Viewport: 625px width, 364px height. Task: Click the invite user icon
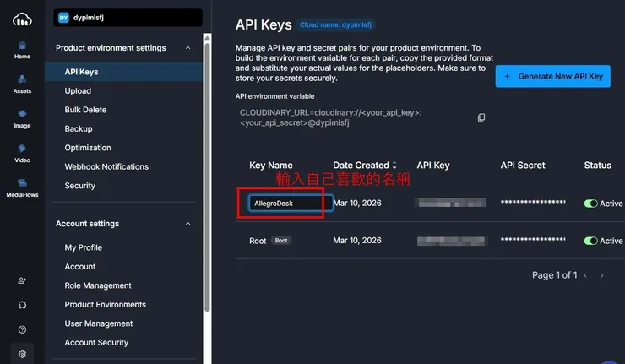[x=22, y=280]
